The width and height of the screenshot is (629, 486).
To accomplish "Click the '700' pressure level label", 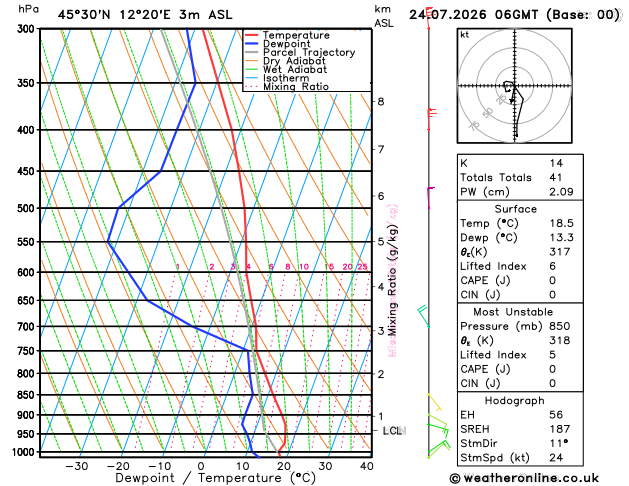I will [28, 327].
